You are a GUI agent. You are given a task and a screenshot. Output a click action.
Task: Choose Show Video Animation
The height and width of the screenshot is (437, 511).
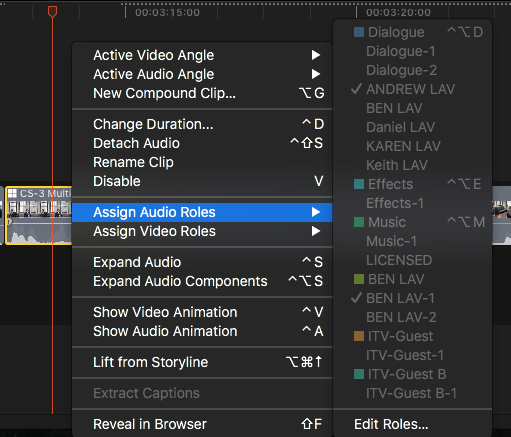202,312
